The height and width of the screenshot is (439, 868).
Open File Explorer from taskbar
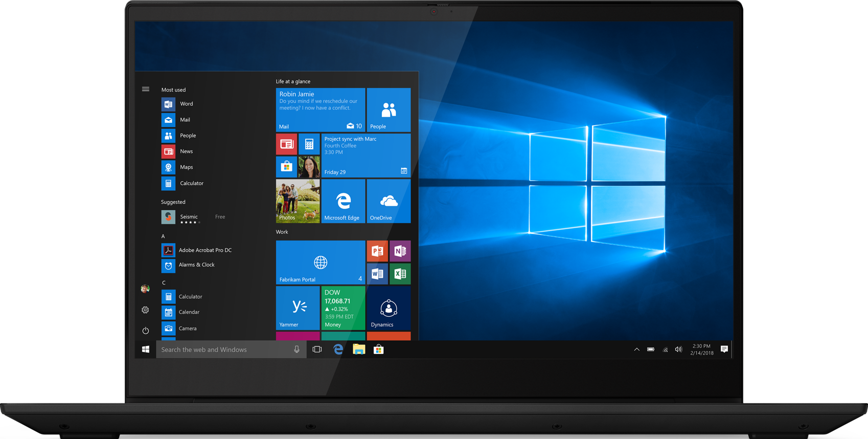click(x=359, y=349)
